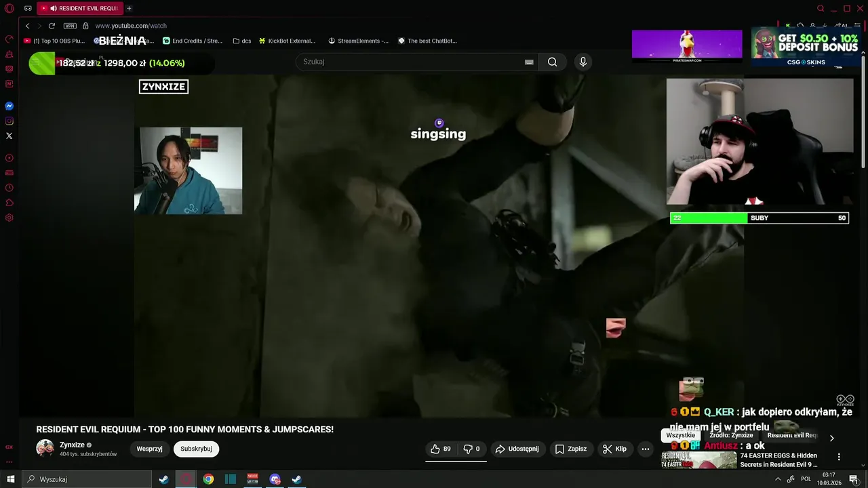Expand the dcs bookmarks folder
The image size is (868, 488).
pyautogui.click(x=241, y=41)
